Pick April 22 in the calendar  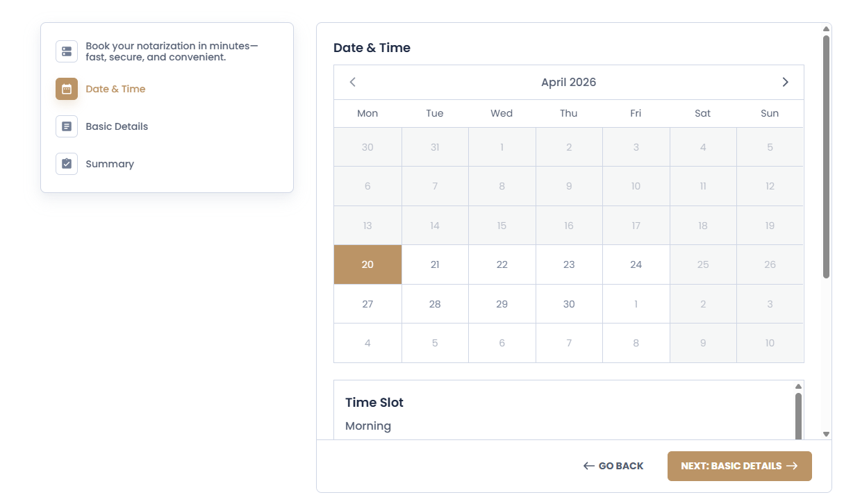tap(502, 264)
